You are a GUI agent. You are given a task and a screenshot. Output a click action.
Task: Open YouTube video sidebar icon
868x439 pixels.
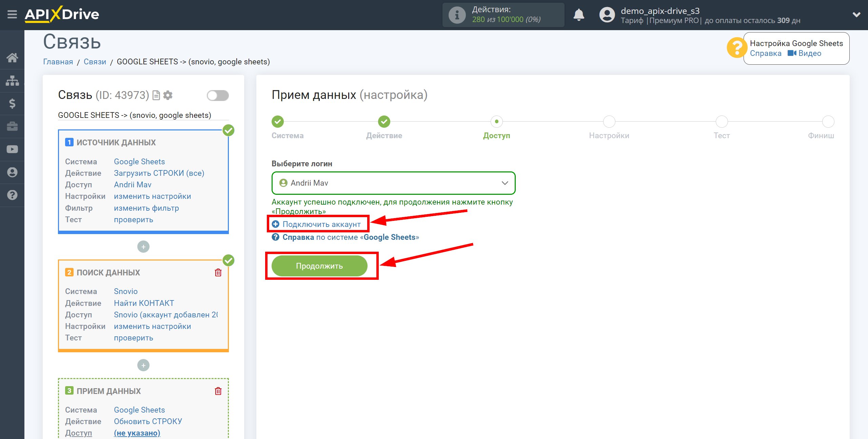[x=12, y=149]
